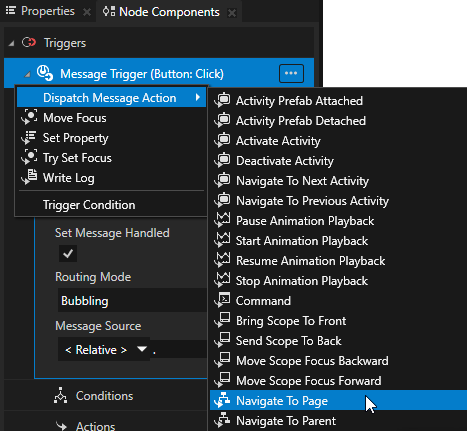
Task: Click the Activity Prefab Detached icon
Action: coord(222,120)
